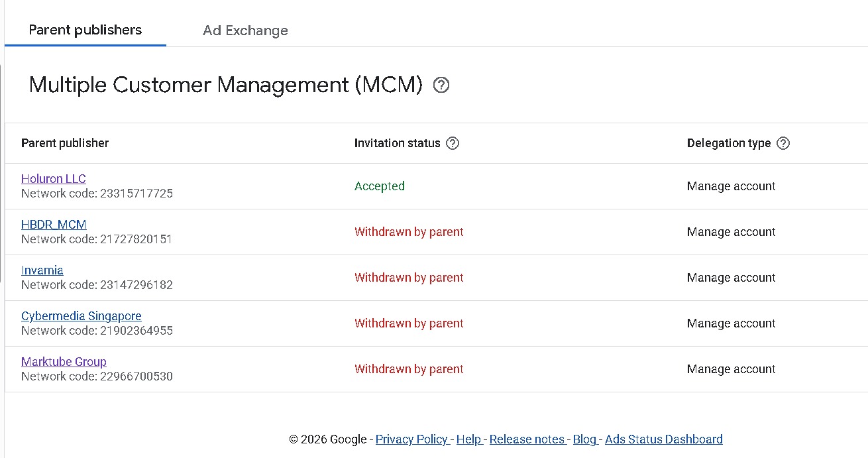
Task: Click the Help link in footer
Action: pyautogui.click(x=468, y=439)
